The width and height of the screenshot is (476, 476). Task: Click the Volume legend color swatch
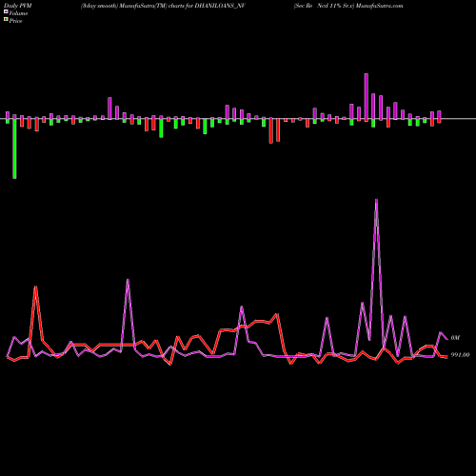point(6,12)
